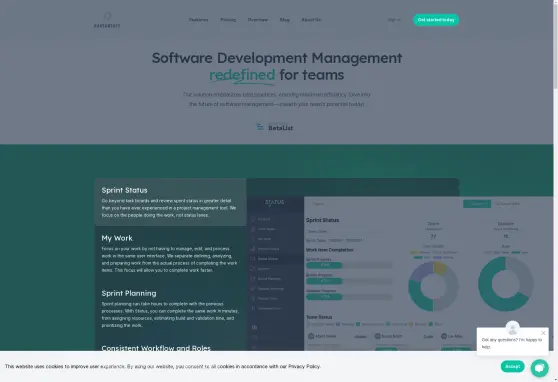The width and height of the screenshot is (558, 382).
Task: Click the chat agent avatar
Action: coord(512,328)
